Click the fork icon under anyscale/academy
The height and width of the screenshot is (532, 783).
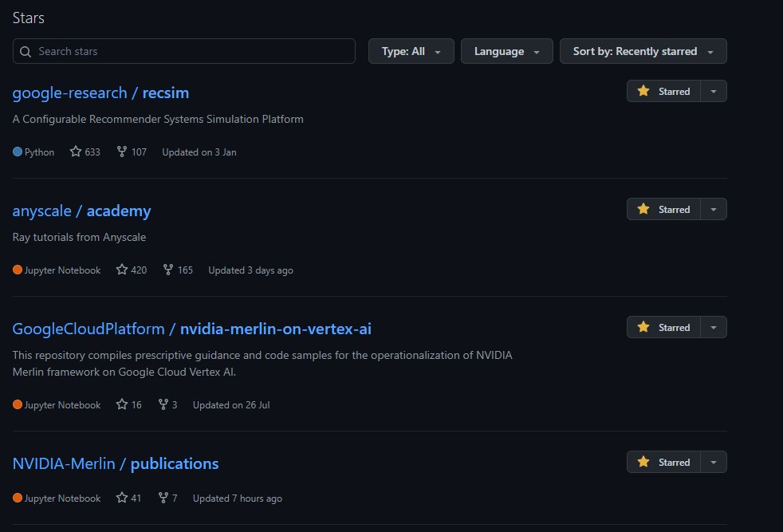point(169,270)
